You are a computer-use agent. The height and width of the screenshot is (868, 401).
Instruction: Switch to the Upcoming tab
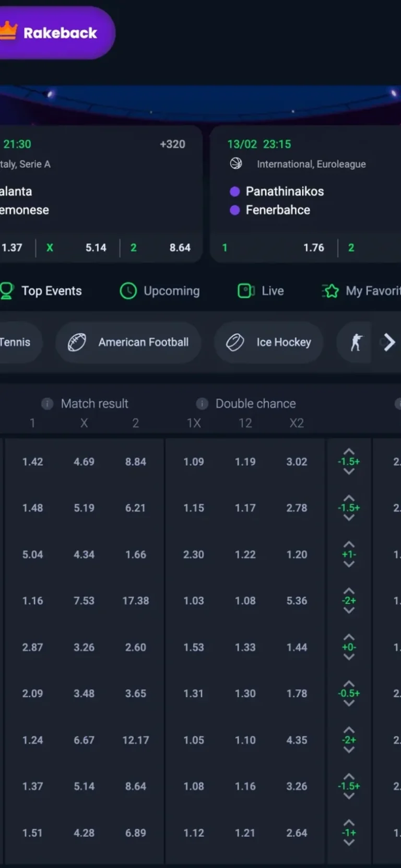[160, 291]
